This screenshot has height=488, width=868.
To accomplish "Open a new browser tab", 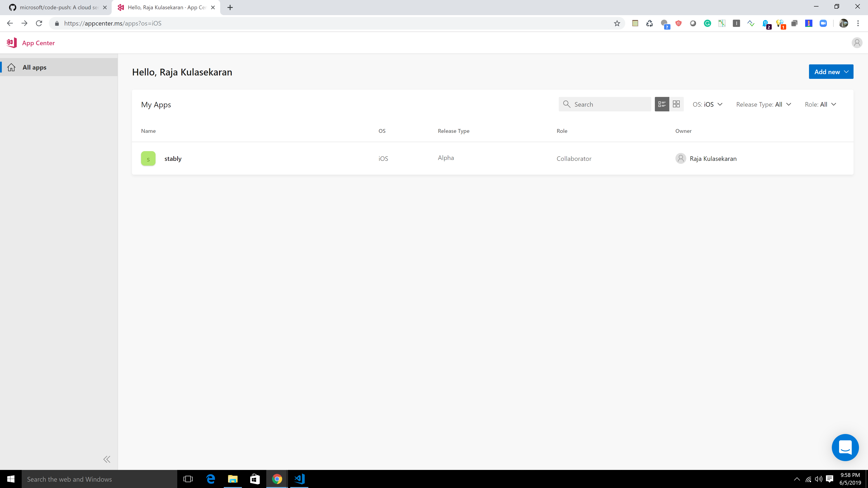I will 230,7.
